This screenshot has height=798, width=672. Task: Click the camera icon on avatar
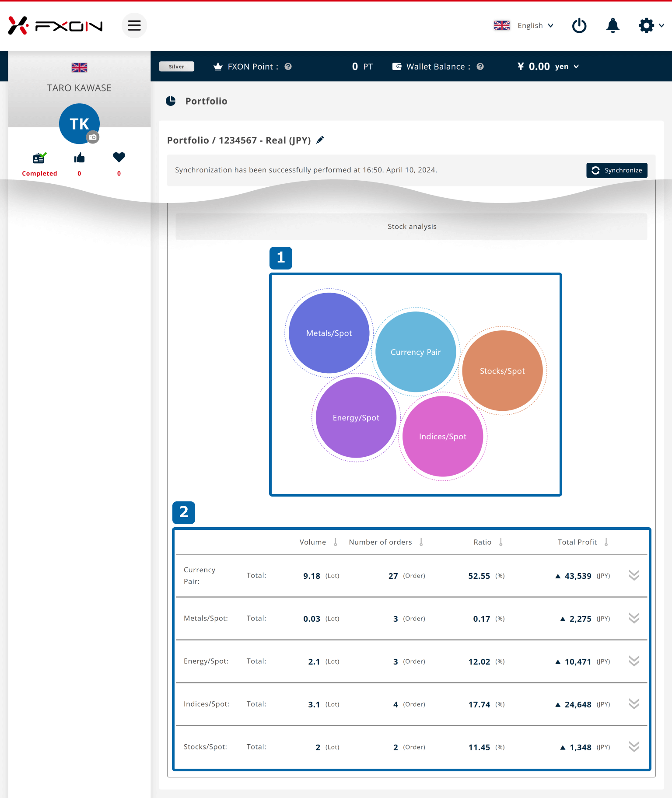pos(92,137)
